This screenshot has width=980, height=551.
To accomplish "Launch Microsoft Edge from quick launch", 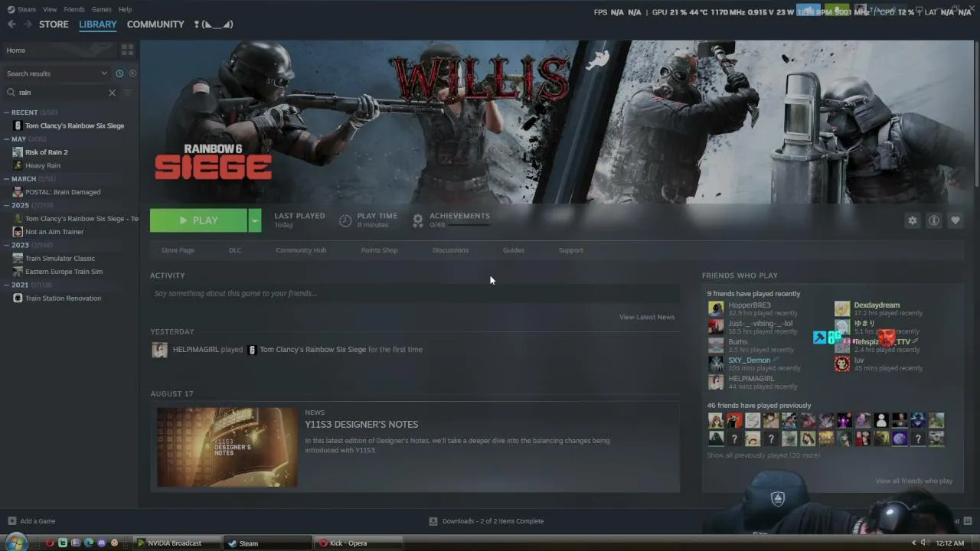I will 89,543.
